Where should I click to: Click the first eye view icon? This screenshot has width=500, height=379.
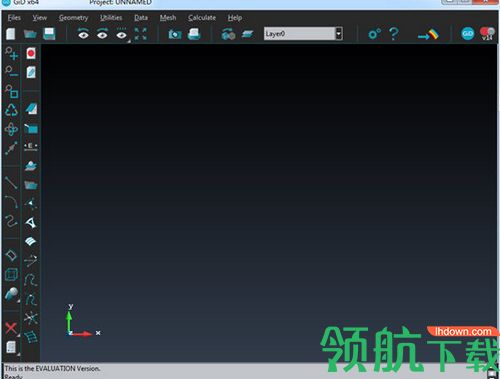click(x=83, y=34)
